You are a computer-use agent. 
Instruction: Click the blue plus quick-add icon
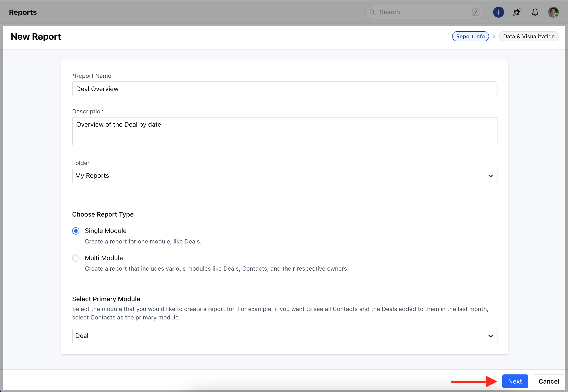(x=498, y=12)
